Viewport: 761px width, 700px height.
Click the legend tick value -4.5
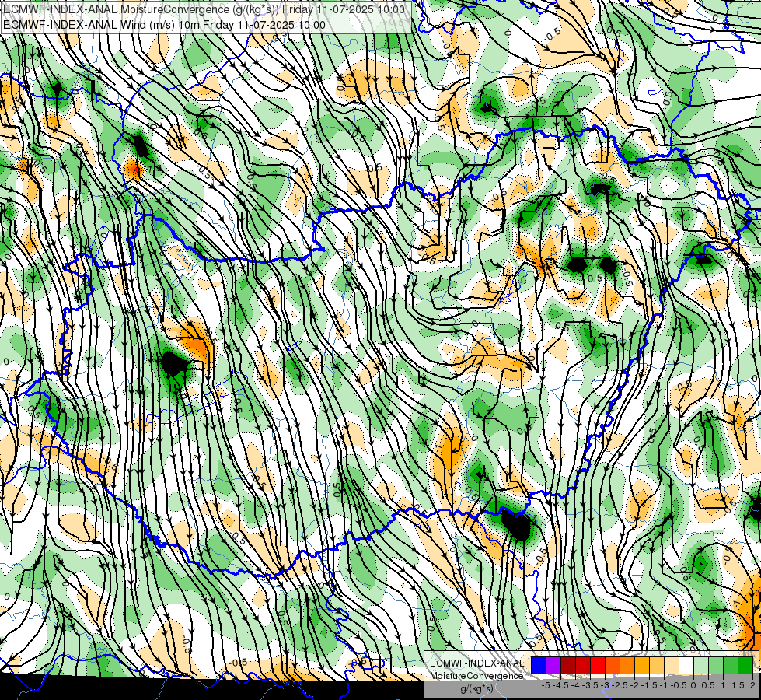[x=560, y=685]
